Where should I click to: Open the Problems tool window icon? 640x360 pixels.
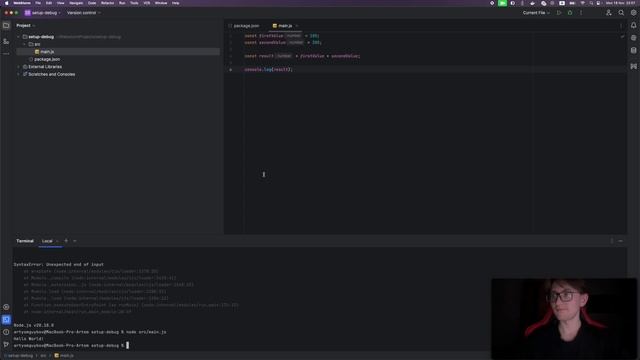pos(6,332)
